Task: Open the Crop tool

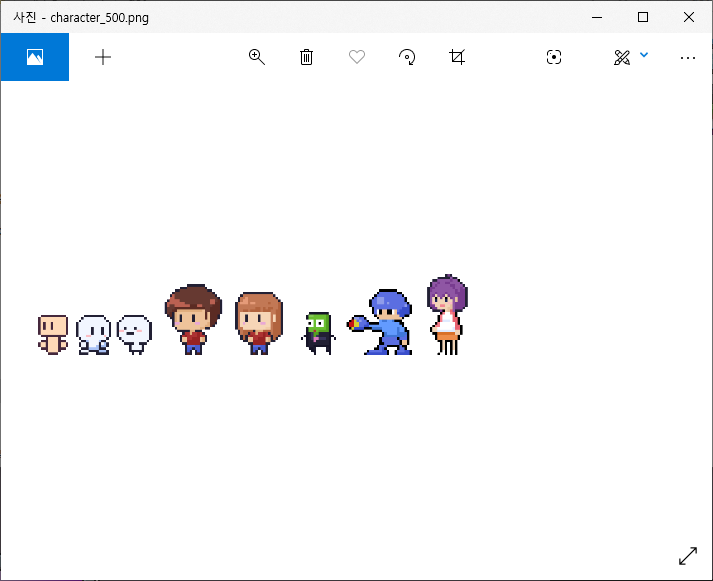Action: 457,57
